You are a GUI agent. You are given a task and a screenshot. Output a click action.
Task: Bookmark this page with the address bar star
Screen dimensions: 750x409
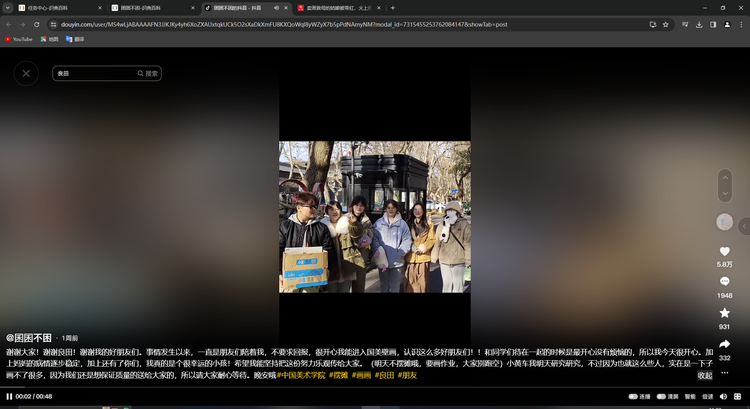(x=665, y=24)
